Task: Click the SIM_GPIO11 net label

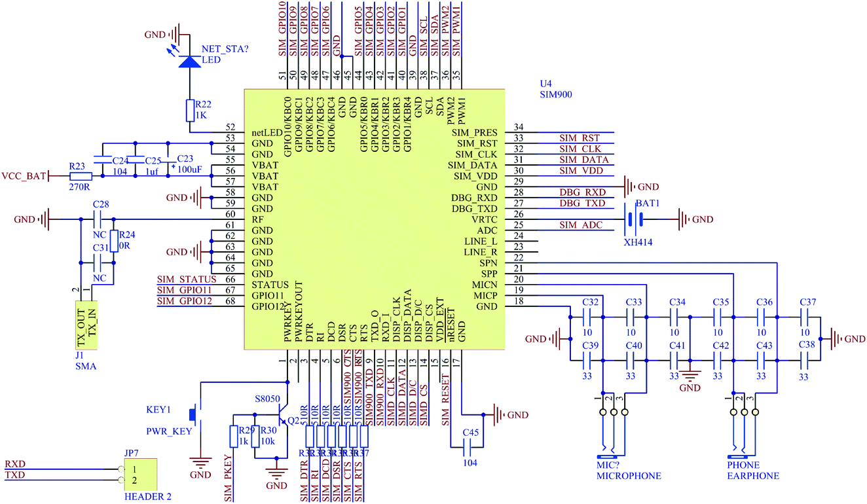Action: point(185,290)
